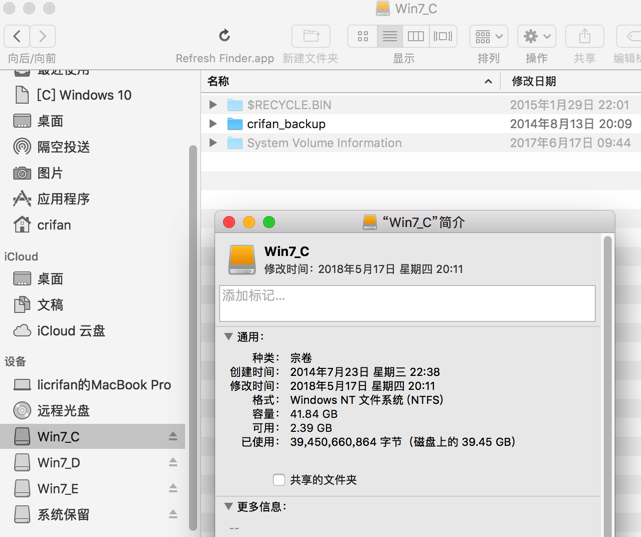Enable 共享的文件夹 checkbox
The image size is (641, 537).
tap(279, 480)
